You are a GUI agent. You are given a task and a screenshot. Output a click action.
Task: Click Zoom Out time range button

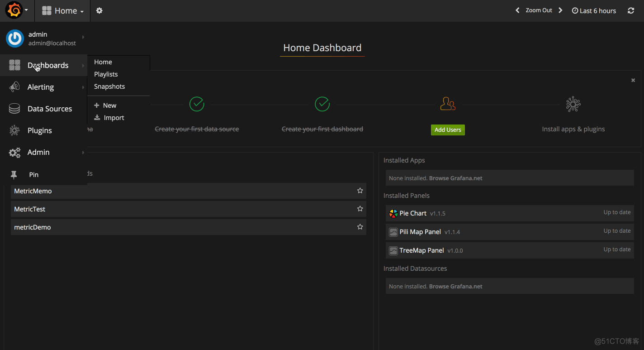[539, 10]
